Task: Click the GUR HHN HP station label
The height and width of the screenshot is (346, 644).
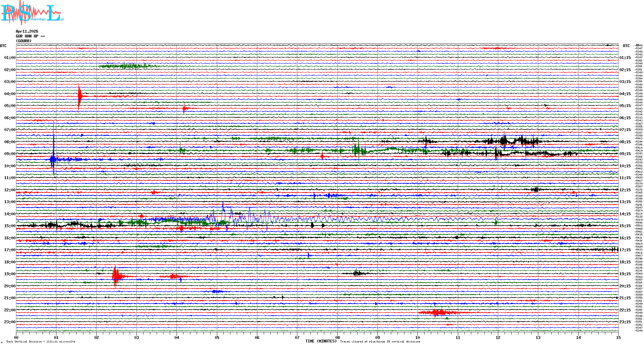Action: pos(30,36)
